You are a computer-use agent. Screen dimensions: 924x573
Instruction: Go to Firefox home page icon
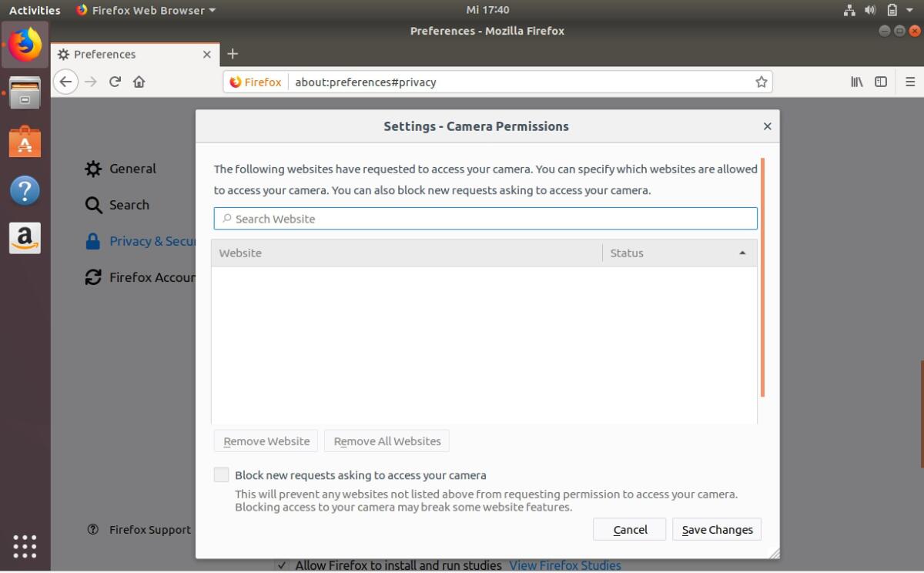coord(139,82)
